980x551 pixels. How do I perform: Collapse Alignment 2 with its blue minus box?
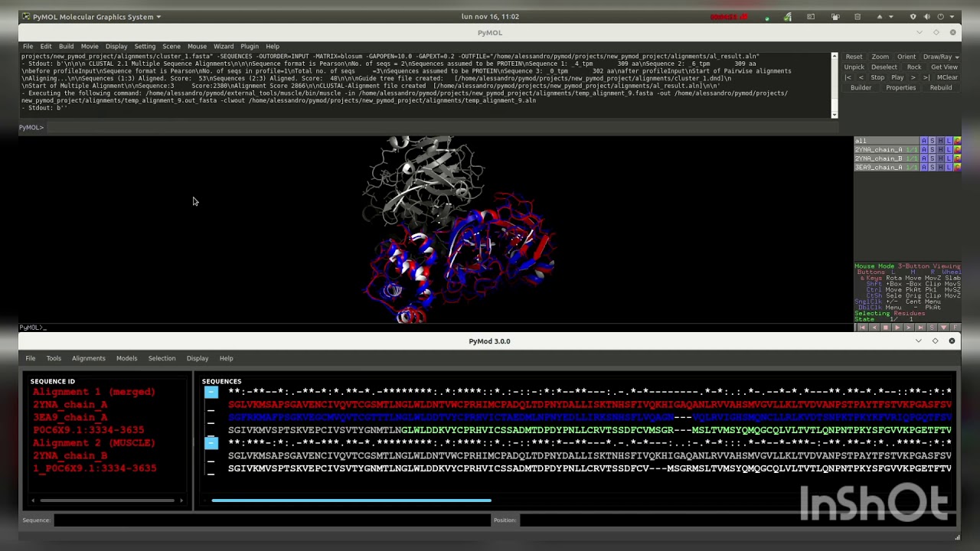[x=211, y=443]
